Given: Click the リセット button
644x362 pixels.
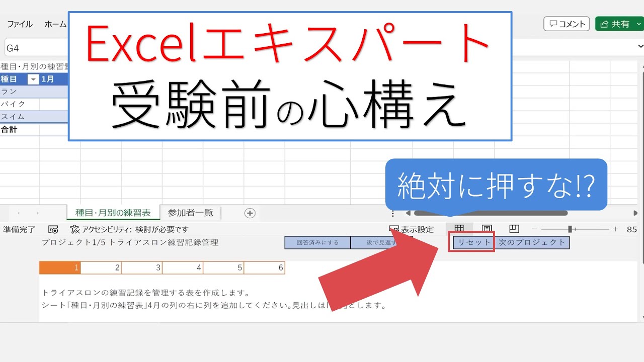Looking at the screenshot, I should (474, 242).
